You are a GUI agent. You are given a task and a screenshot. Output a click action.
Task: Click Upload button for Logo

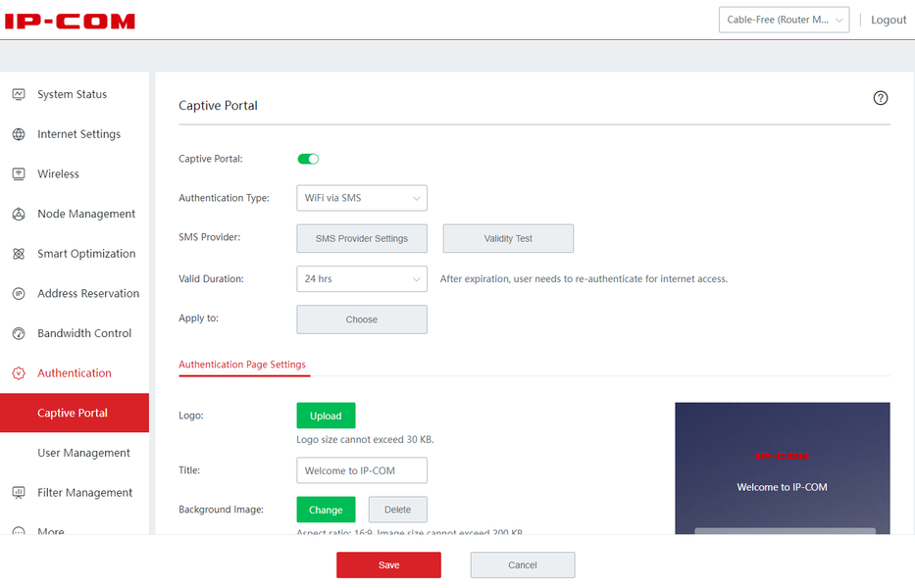[326, 416]
